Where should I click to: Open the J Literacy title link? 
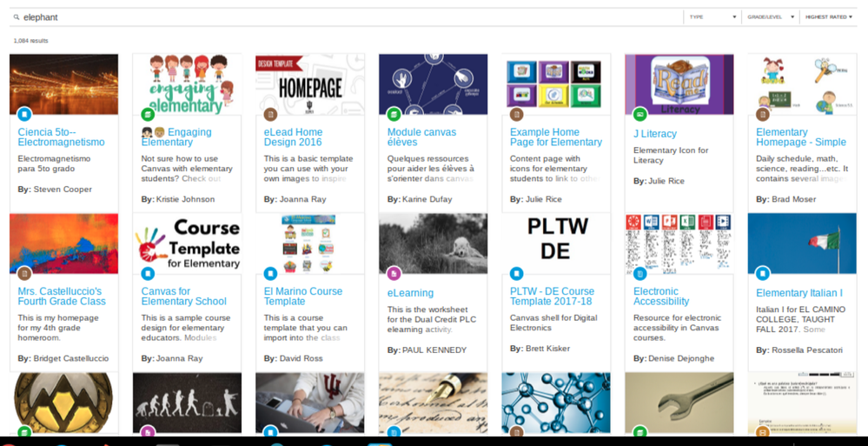tap(655, 134)
